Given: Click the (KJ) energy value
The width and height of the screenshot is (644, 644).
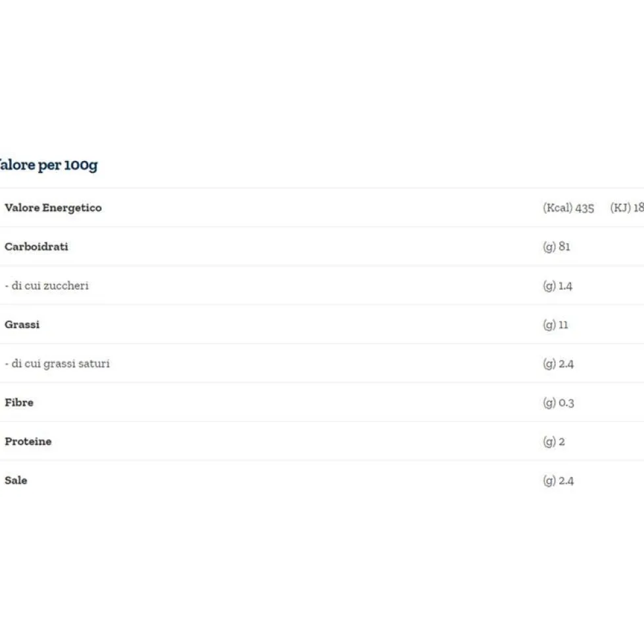Looking at the screenshot, I should 627,208.
